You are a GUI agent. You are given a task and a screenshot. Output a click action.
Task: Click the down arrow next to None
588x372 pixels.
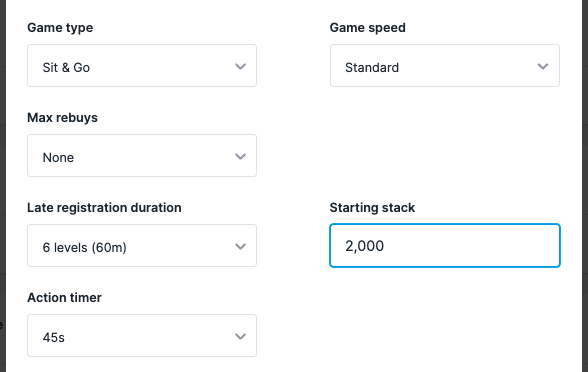coord(240,156)
